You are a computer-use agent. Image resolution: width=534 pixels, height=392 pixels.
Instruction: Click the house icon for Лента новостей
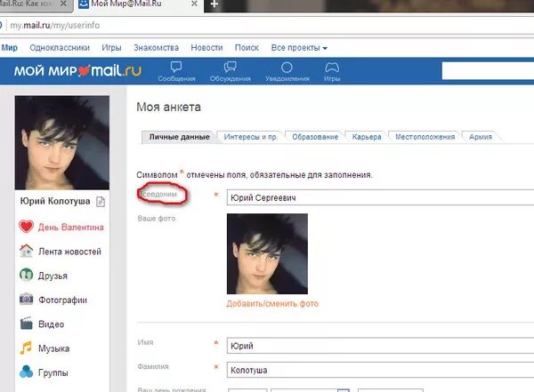pyautogui.click(x=26, y=251)
